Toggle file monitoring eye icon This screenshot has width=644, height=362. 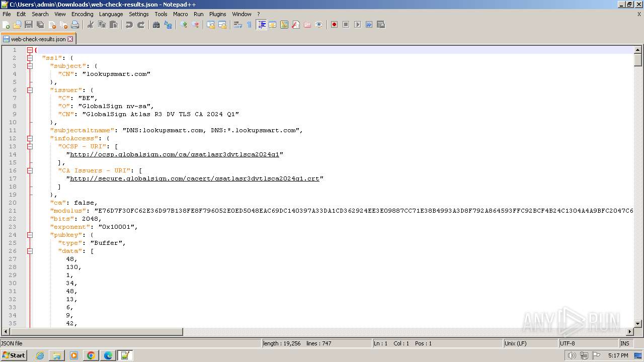(x=319, y=25)
